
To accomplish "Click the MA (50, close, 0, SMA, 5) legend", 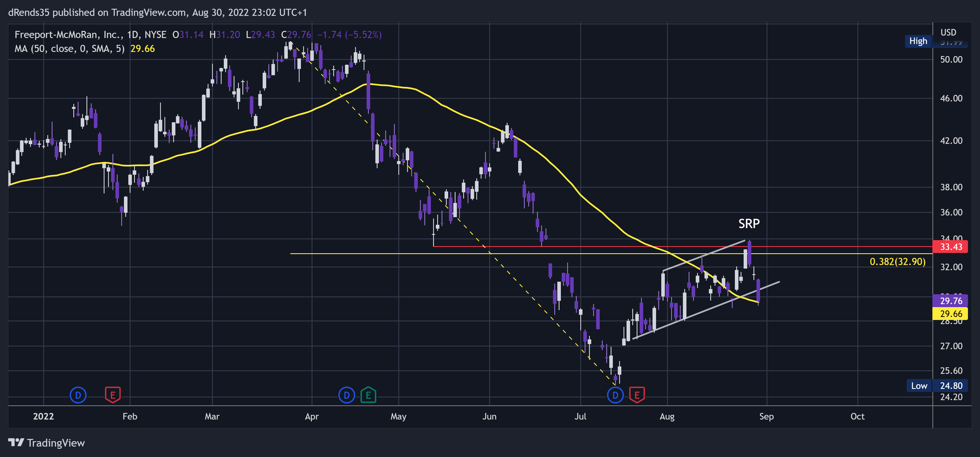I will [69, 49].
